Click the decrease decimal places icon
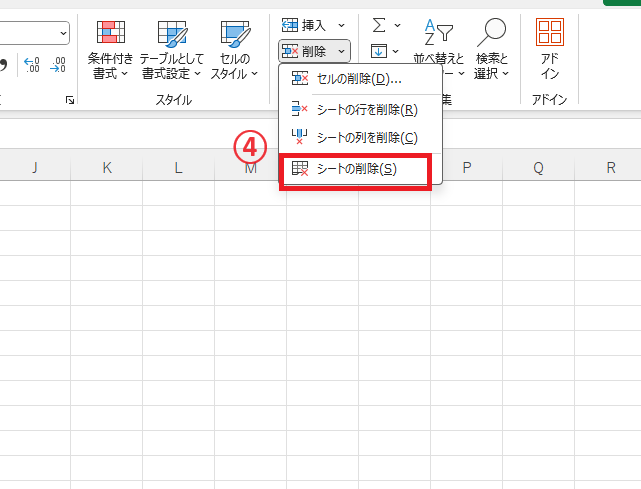The width and height of the screenshot is (641, 489). pyautogui.click(x=58, y=65)
